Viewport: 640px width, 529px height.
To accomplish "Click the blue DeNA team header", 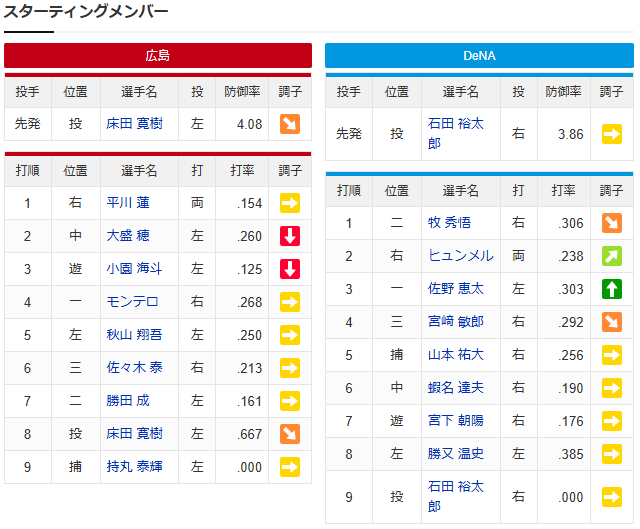I will click(x=479, y=56).
